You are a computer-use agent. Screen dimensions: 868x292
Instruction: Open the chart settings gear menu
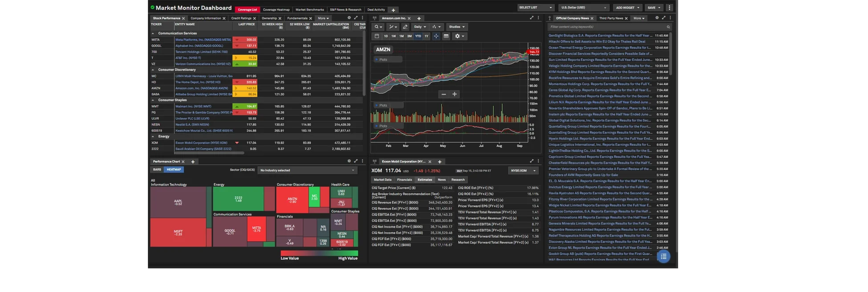459,36
